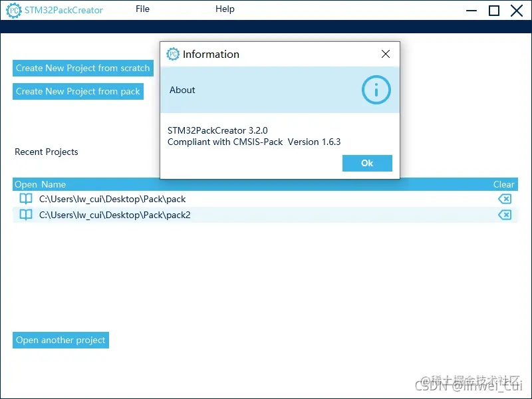Screen dimensions: 532x399
Task: Click the Clear column header
Action: click(x=504, y=185)
